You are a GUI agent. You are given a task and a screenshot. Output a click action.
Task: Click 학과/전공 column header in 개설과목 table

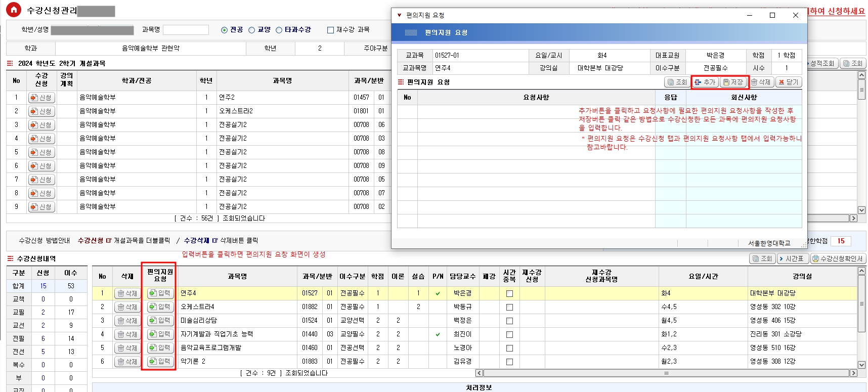pyautogui.click(x=137, y=81)
